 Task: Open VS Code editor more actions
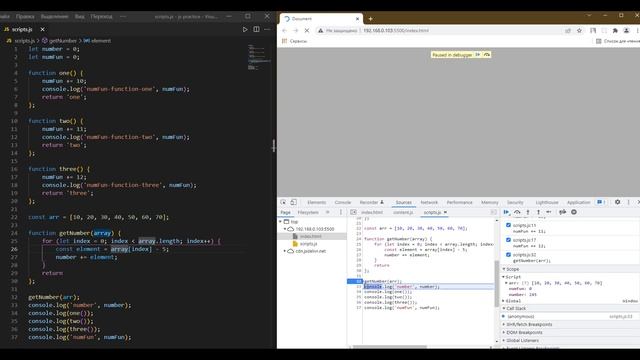267,29
